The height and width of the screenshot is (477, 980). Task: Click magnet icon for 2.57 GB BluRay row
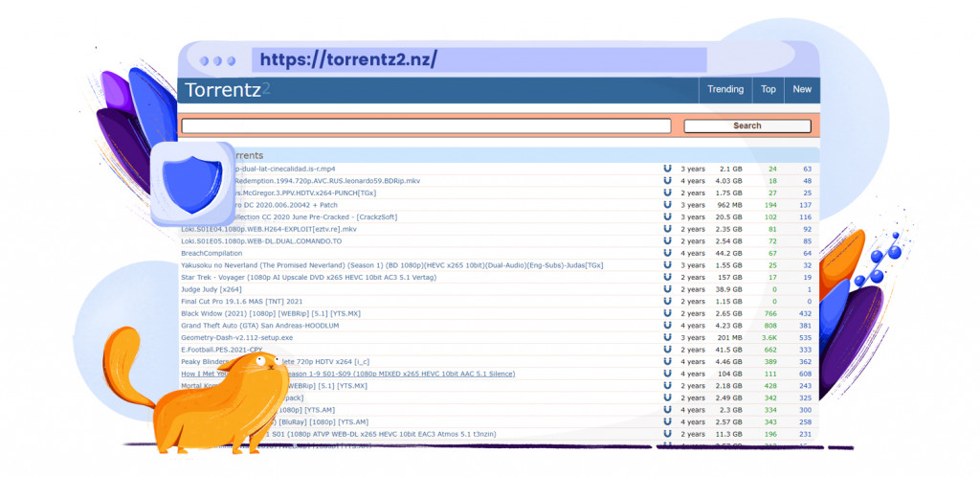667,422
